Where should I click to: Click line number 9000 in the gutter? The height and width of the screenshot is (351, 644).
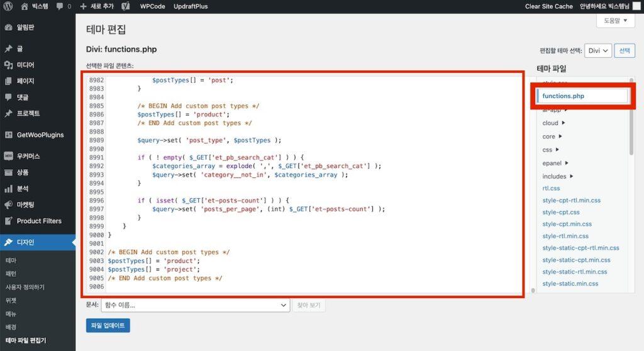tap(96, 235)
